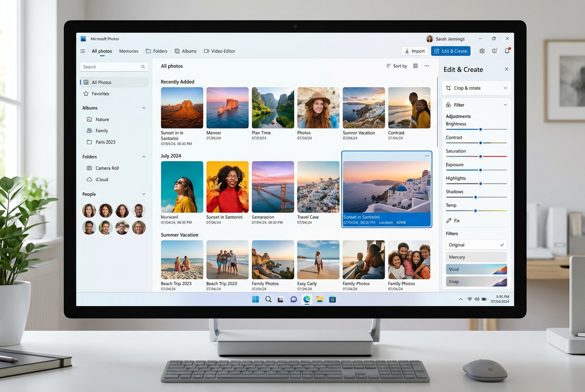Viewport: 585px width, 392px height.
Task: Apply the Edap filter
Action: coord(476,282)
